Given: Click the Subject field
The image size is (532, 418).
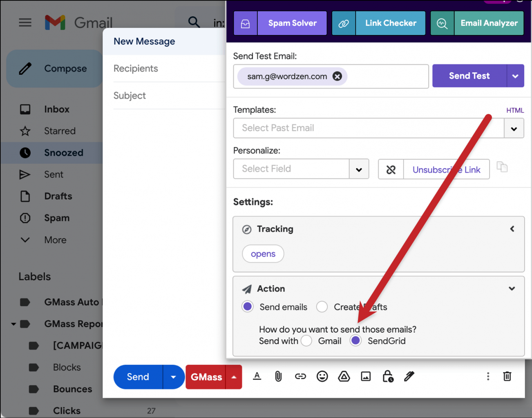Looking at the screenshot, I should (170, 96).
